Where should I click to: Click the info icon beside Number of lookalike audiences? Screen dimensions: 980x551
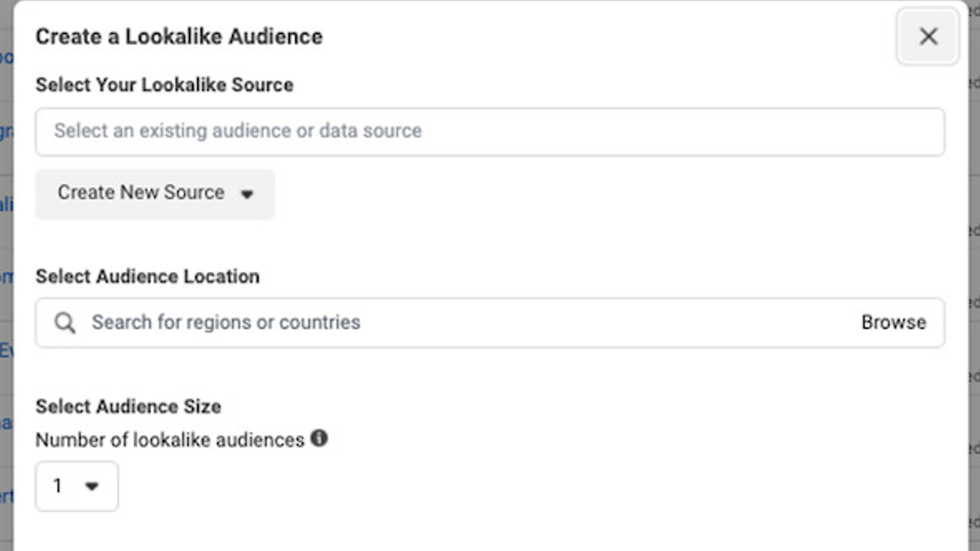pos(319,437)
